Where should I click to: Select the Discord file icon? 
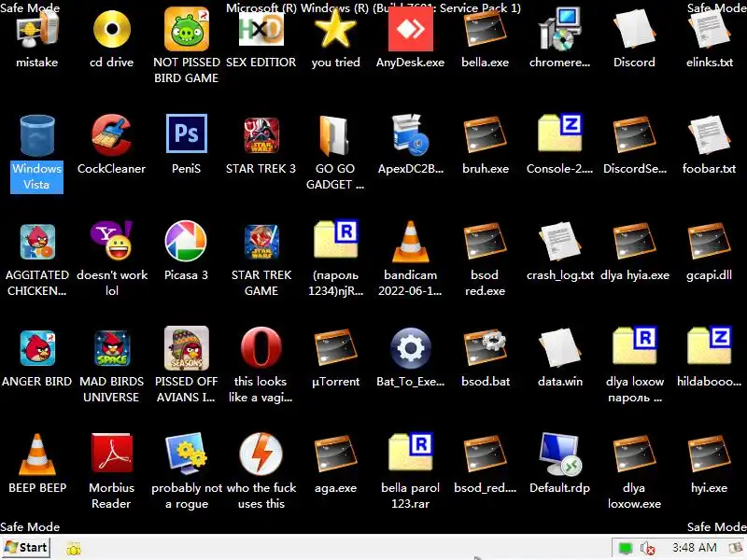coord(634,30)
